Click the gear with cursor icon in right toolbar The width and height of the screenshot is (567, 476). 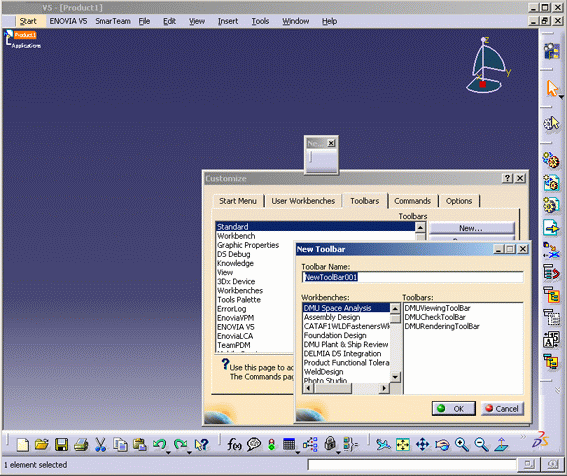[x=551, y=123]
